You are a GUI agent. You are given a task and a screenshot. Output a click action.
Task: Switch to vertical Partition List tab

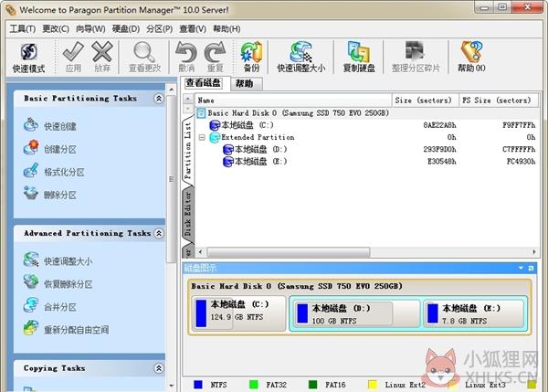(x=188, y=151)
